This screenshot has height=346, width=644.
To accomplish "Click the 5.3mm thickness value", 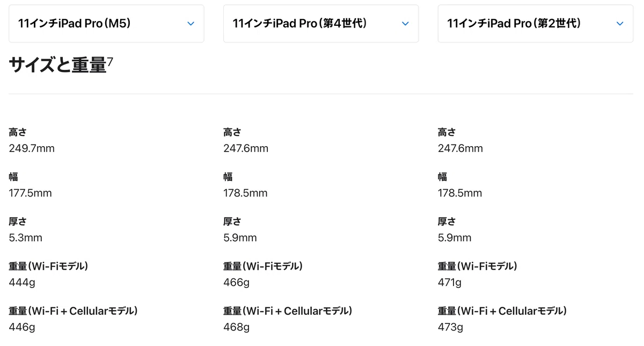I will 25,237.
